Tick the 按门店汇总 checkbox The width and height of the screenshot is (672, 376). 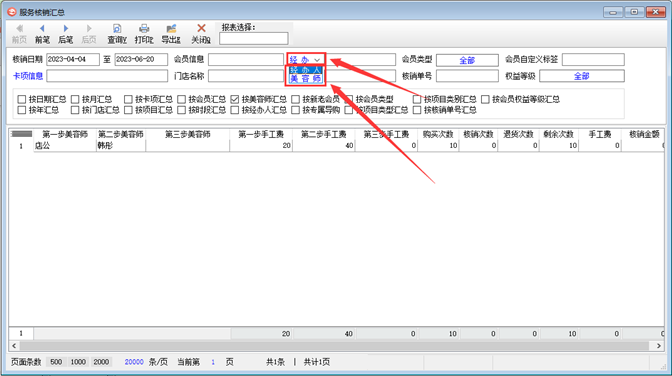click(75, 110)
